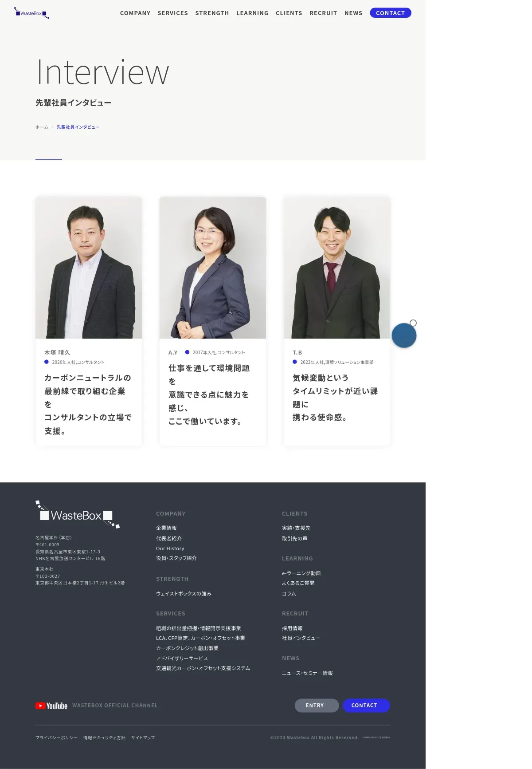
Task: Click footer heading CLIENTS
Action: tap(295, 514)
